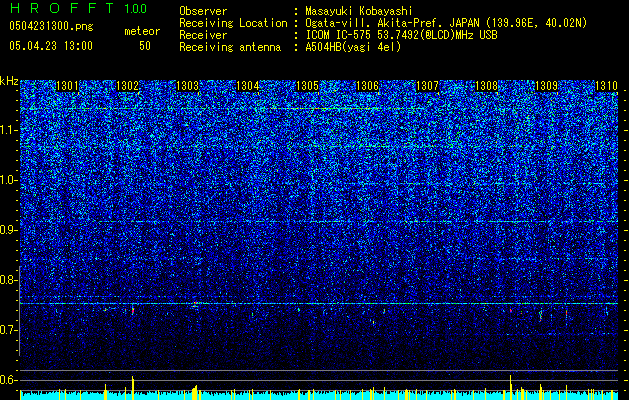Click the 1308 time marker
The width and height of the screenshot is (629, 400).
click(x=487, y=86)
